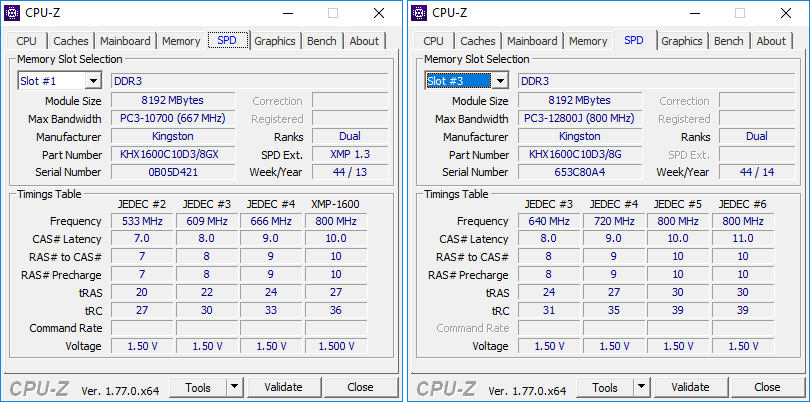
Task: Click the XMP 1.3 SPD Ext. value
Action: coord(350,154)
